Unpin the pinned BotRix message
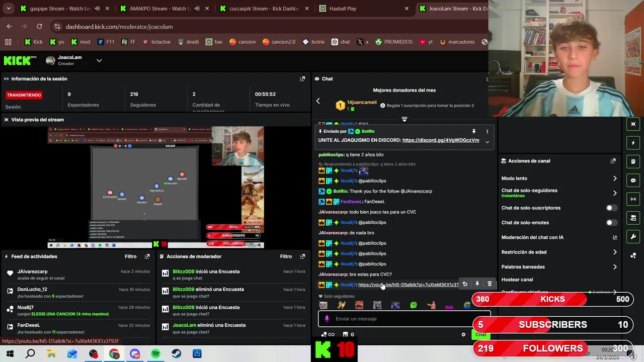Image resolution: width=644 pixels, height=362 pixels. (473, 131)
